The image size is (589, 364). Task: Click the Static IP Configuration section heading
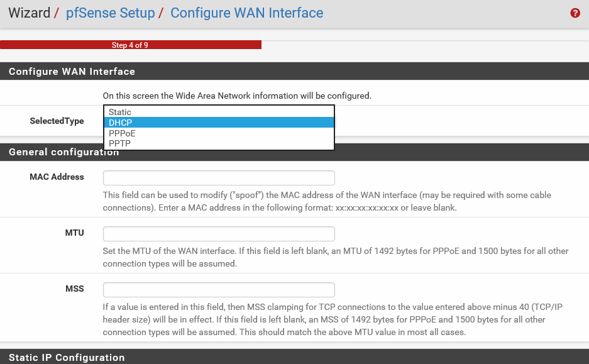pos(67,357)
